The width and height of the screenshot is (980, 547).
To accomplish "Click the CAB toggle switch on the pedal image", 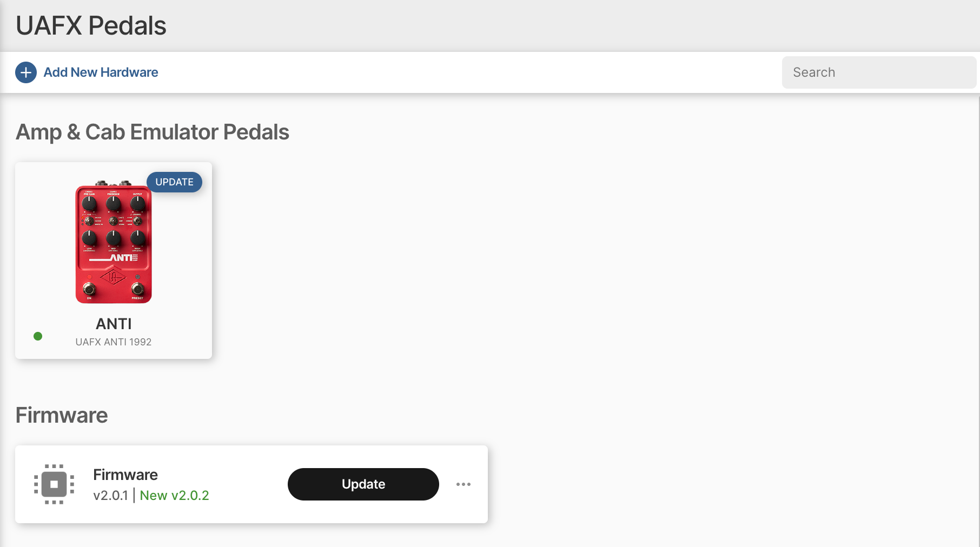I will (x=88, y=221).
